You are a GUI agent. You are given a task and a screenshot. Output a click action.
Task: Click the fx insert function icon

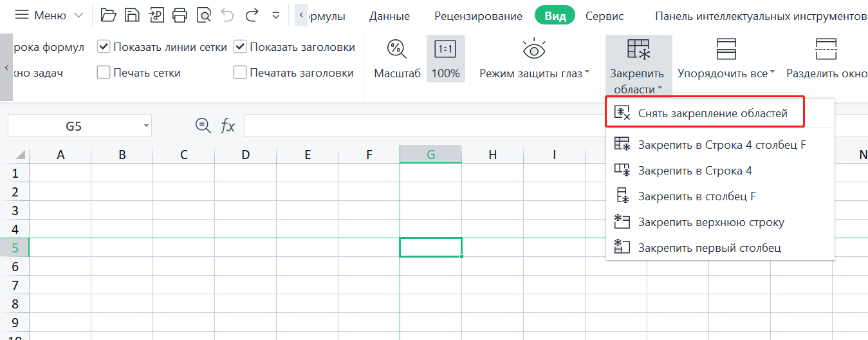tap(228, 126)
